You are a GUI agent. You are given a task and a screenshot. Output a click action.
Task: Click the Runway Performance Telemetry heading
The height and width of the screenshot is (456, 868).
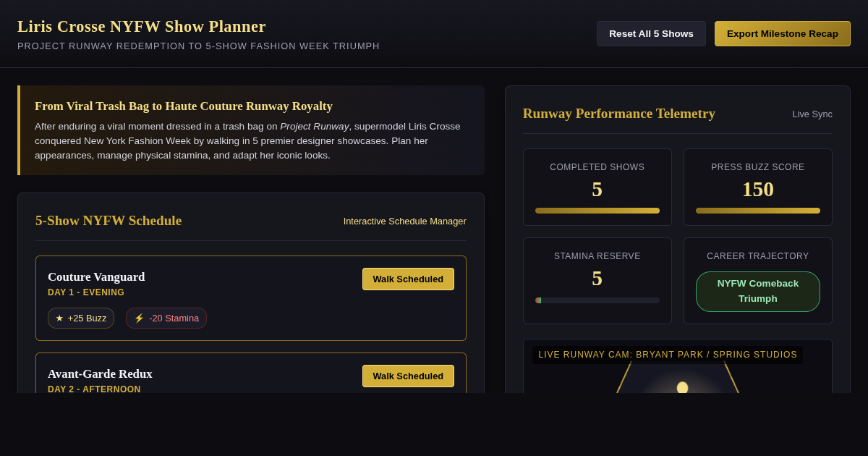click(x=619, y=114)
